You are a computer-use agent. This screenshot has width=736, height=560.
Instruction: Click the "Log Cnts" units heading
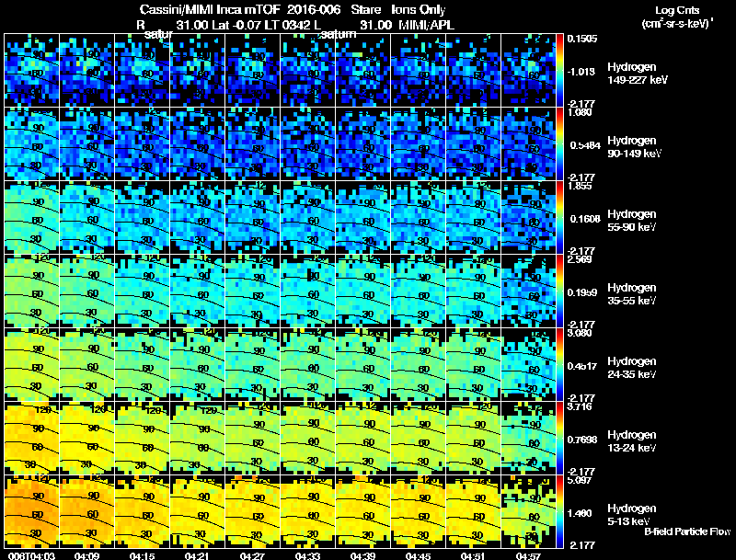[677, 10]
